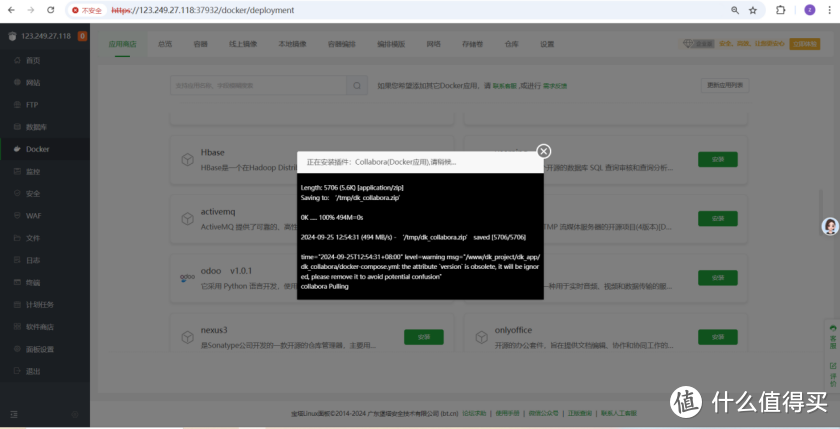Open the WAF sidebar icon
The image size is (840, 429).
click(17, 215)
